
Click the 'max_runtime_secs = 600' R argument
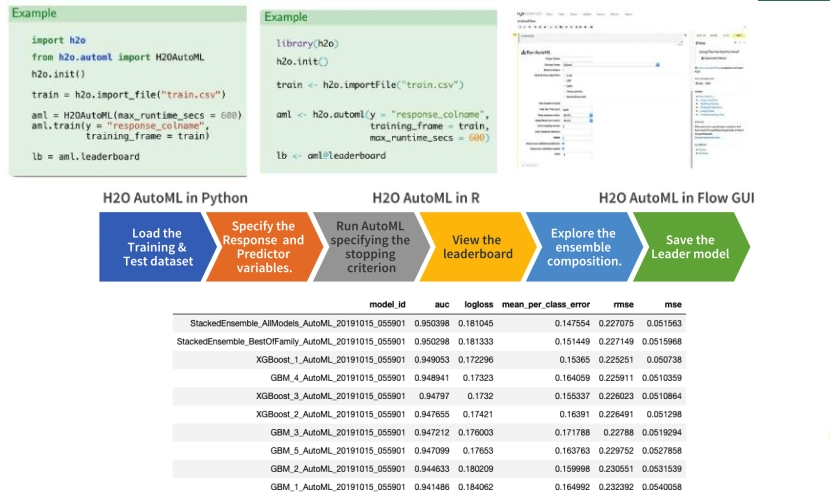[430, 138]
